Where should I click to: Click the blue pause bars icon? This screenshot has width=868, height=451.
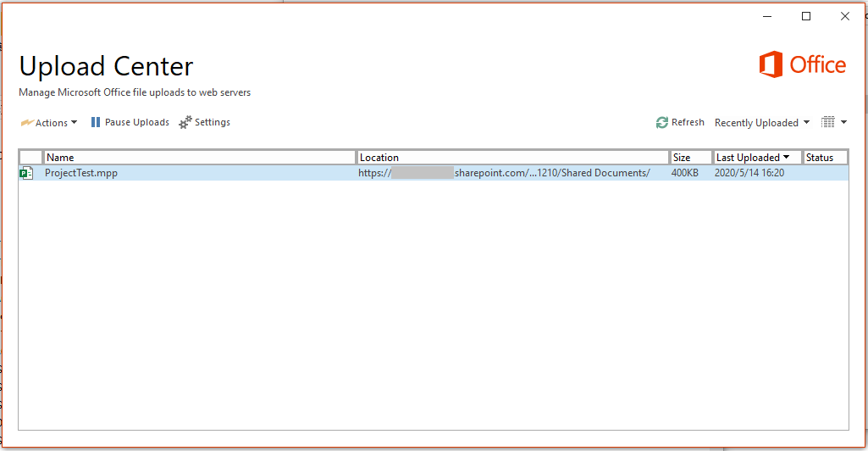[96, 122]
